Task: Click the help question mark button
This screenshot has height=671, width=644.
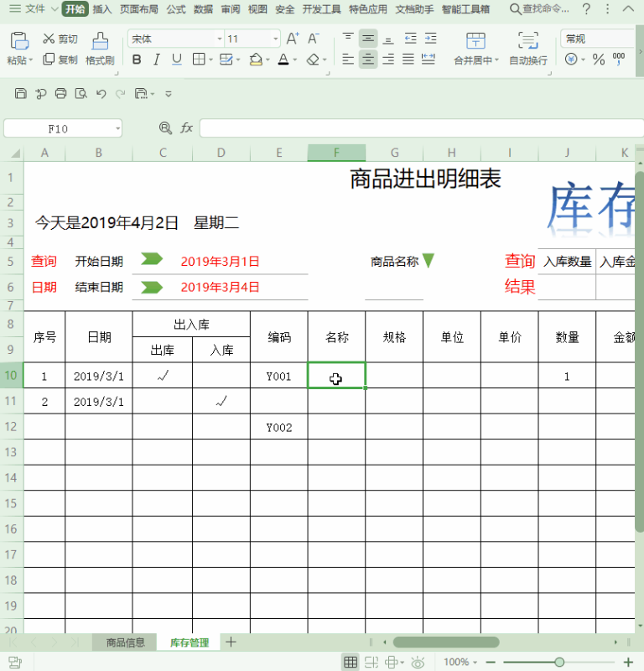Action: point(587,9)
